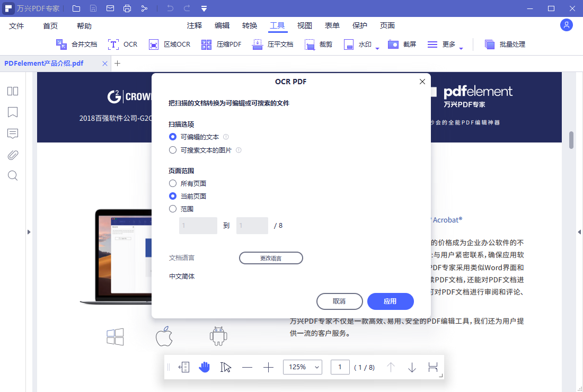Viewport: 583px width, 392px height.
Task: Select the 当前页面 radio option
Action: 173,196
